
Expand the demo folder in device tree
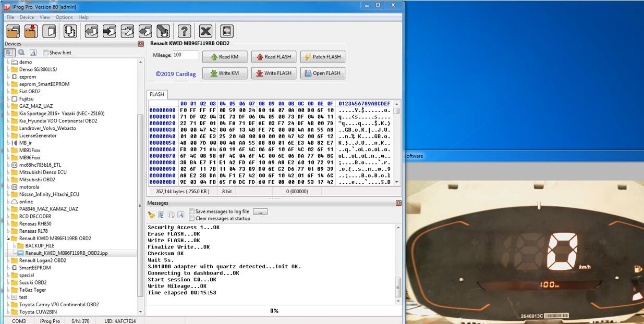8,62
